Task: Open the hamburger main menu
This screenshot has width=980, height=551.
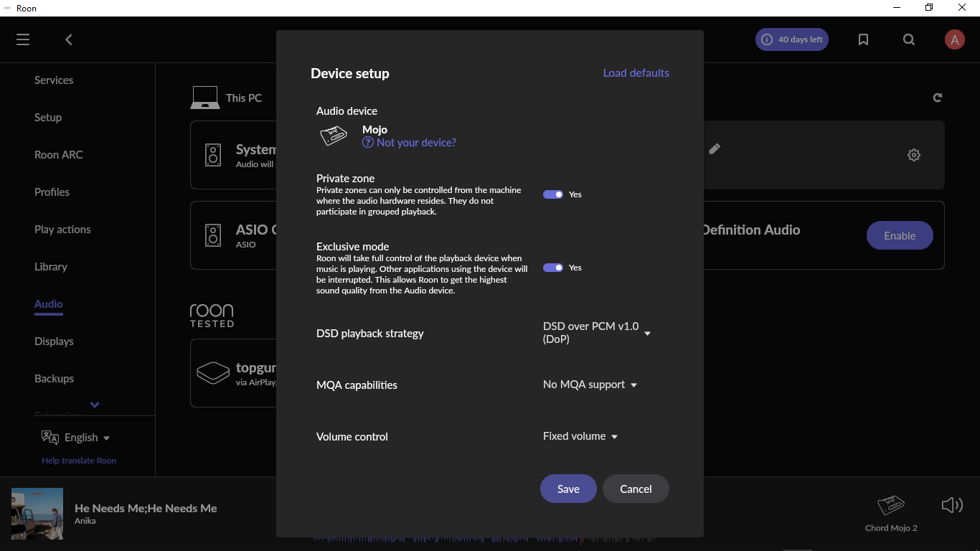Action: click(x=23, y=39)
